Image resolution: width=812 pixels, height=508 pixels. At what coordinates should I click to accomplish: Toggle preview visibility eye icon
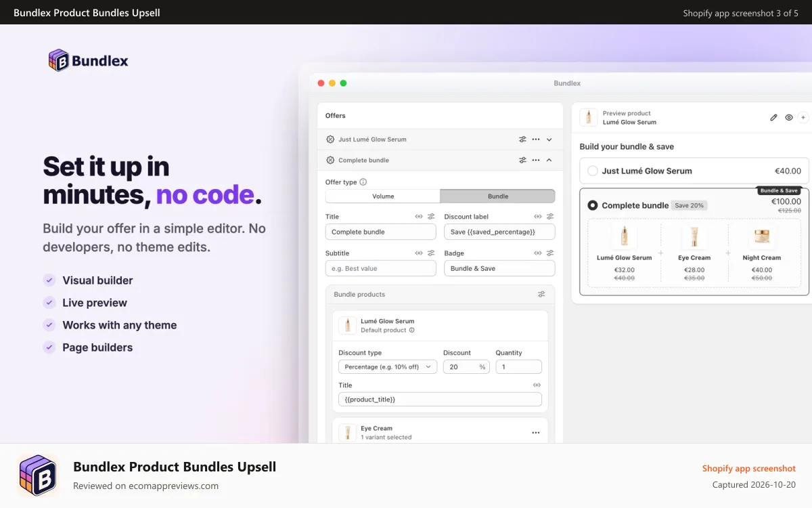click(x=789, y=117)
